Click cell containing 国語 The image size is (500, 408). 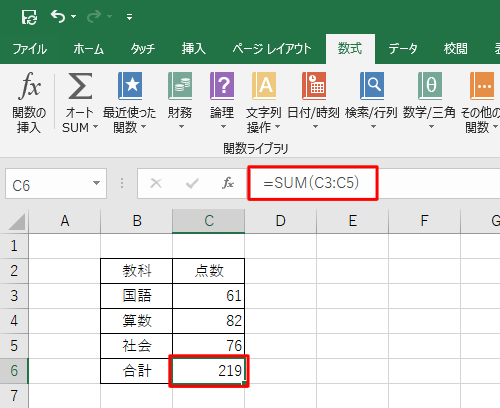[137, 296]
